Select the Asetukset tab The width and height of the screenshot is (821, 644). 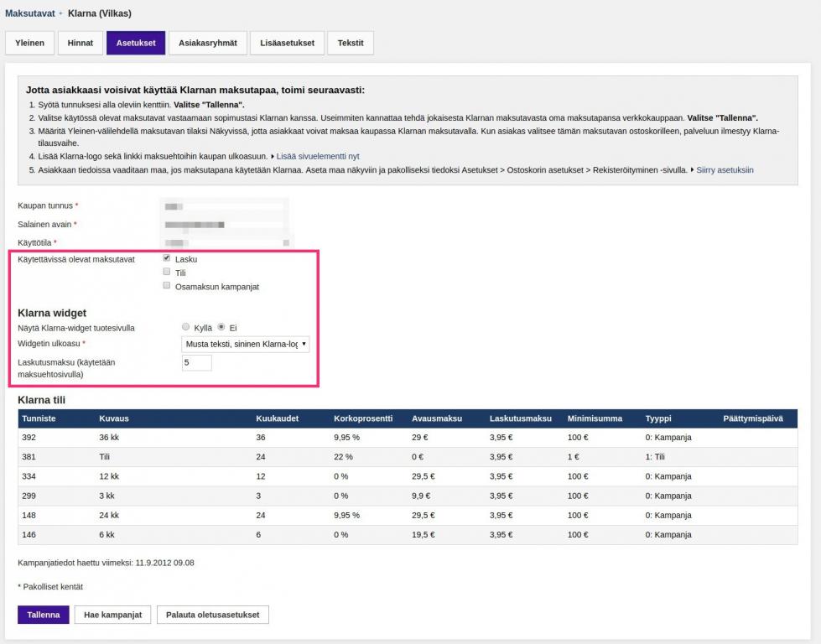point(136,43)
